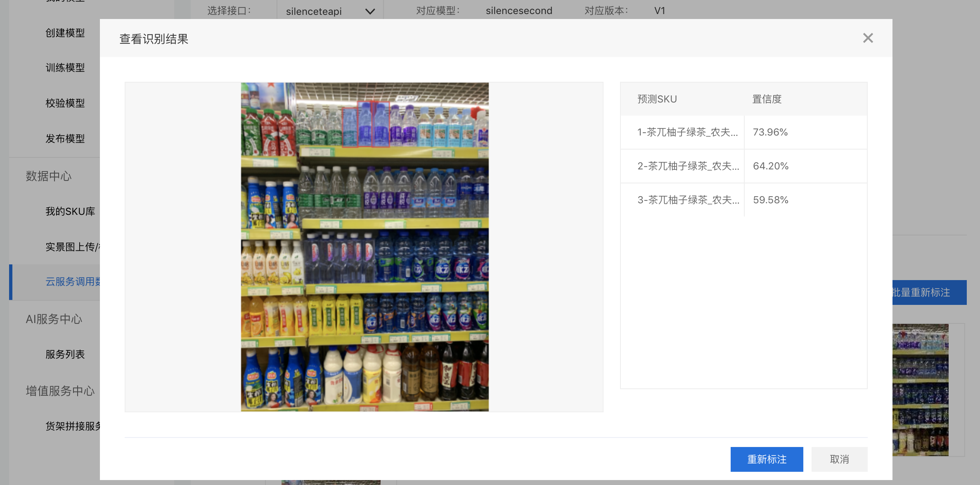Click the 预测SKU column header
Image resolution: width=980 pixels, height=485 pixels.
657,99
